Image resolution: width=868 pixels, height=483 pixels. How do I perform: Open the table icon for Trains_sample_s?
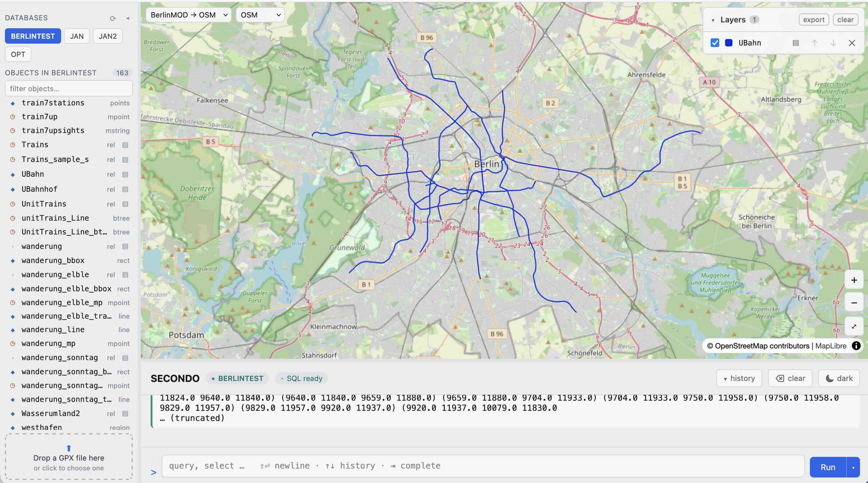[125, 160]
